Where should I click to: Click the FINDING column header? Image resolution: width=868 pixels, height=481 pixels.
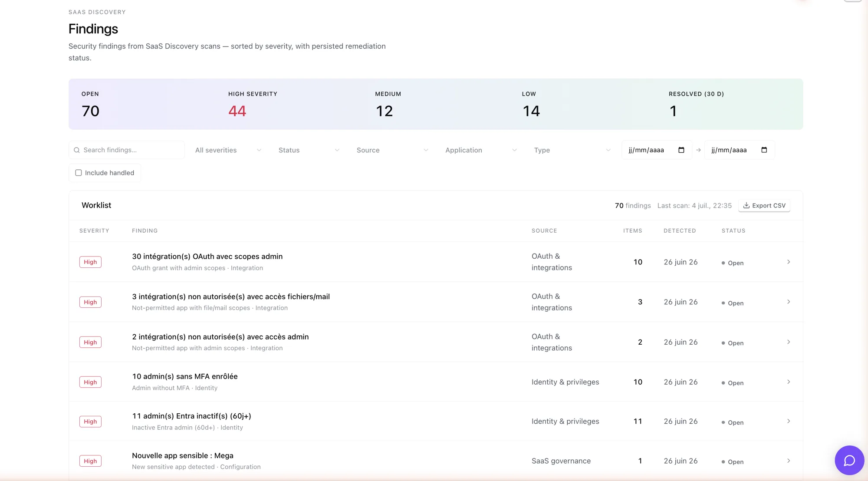145,231
